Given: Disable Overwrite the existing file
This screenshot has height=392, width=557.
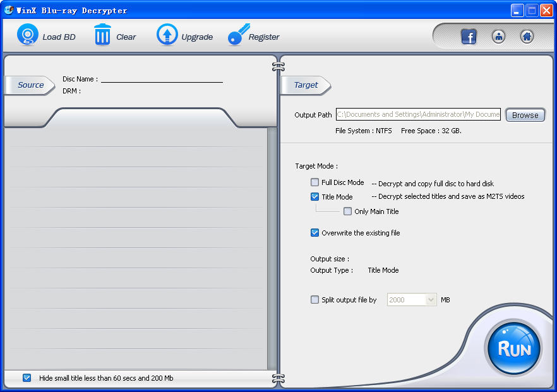Looking at the screenshot, I should pos(314,232).
